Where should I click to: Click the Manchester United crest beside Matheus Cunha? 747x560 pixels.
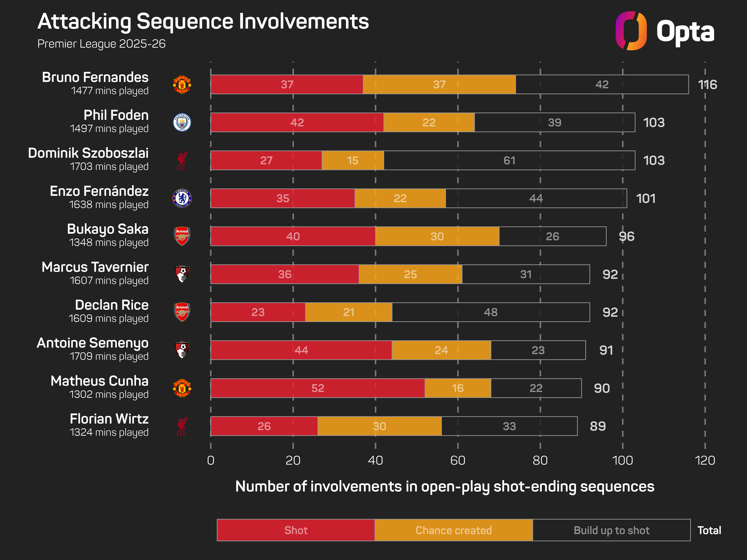(182, 388)
